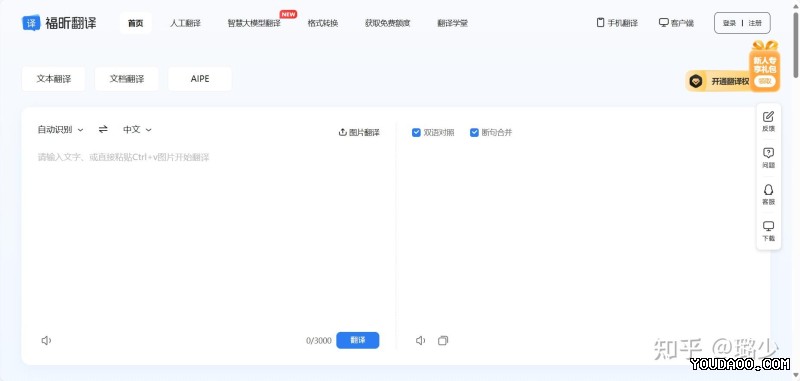Viewport: 800px width, 381px height.
Task: Select the 文档翻译 tab
Action: click(127, 79)
